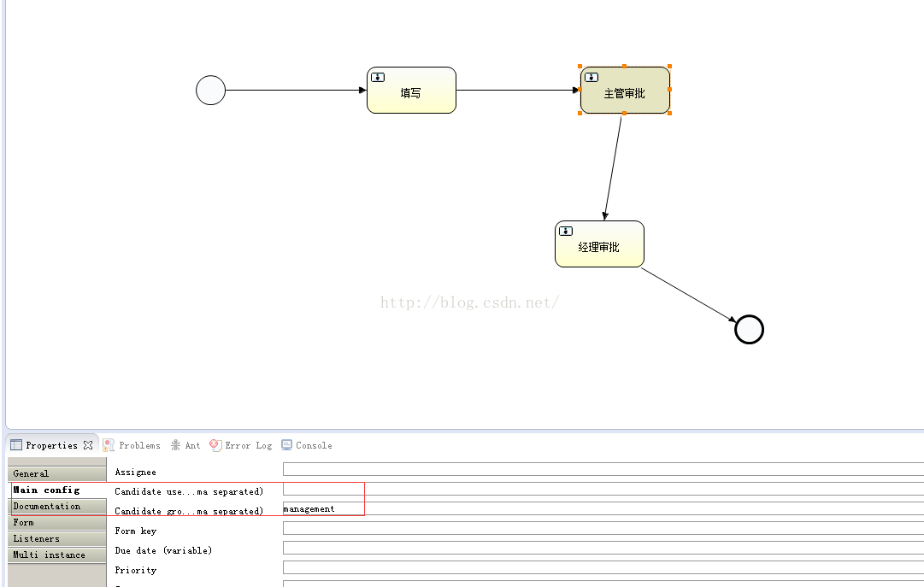Select the General properties section
The width and height of the screenshot is (924, 587).
[x=57, y=473]
